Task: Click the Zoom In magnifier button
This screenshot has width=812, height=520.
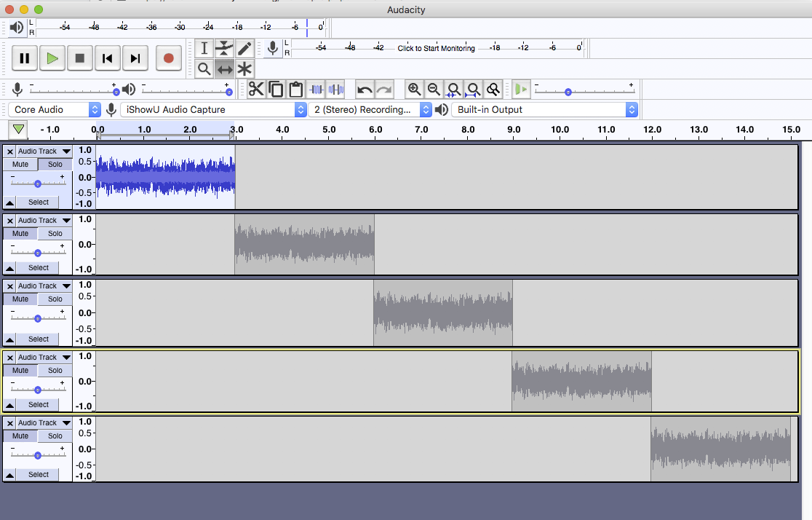Action: (414, 90)
